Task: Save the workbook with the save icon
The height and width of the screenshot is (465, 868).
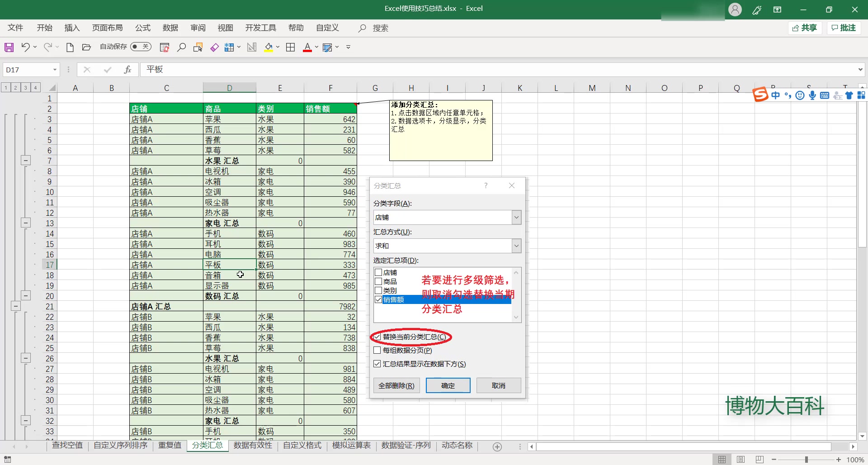Action: tap(9, 47)
